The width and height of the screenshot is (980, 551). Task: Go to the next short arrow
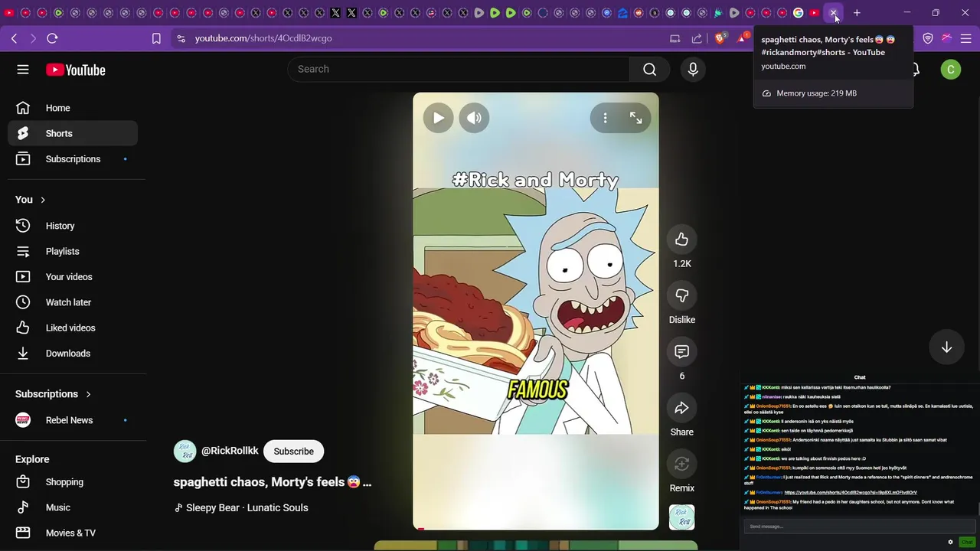(x=946, y=347)
